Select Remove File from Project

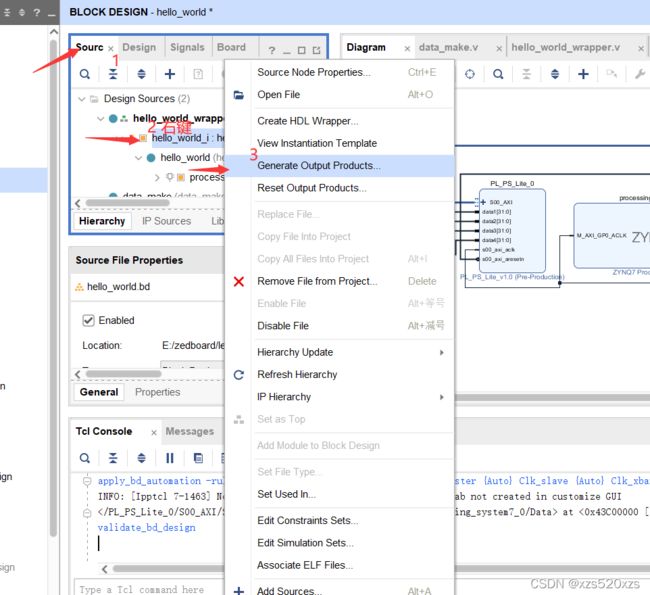(x=340, y=282)
